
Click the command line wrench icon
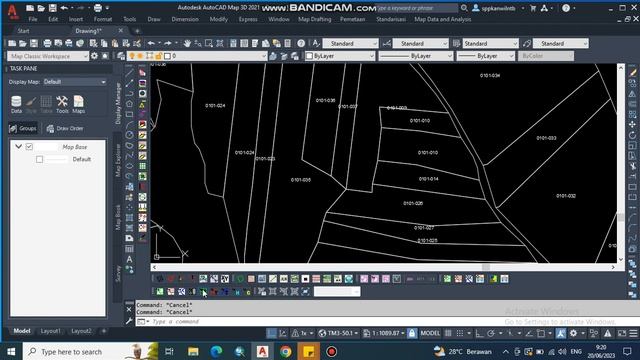[x=129, y=321]
